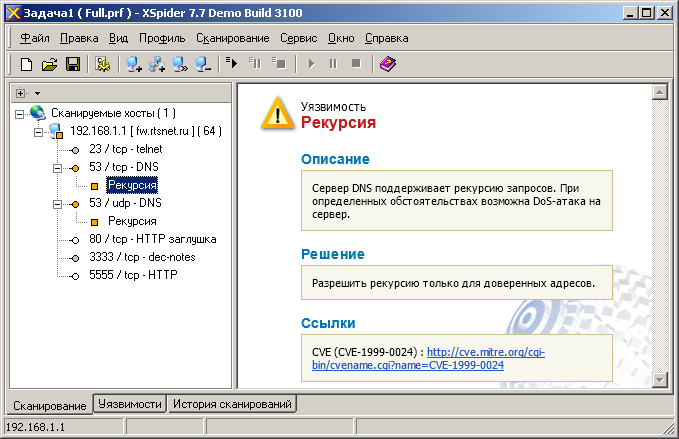
Task: Open the Правка menu
Action: pyautogui.click(x=79, y=38)
